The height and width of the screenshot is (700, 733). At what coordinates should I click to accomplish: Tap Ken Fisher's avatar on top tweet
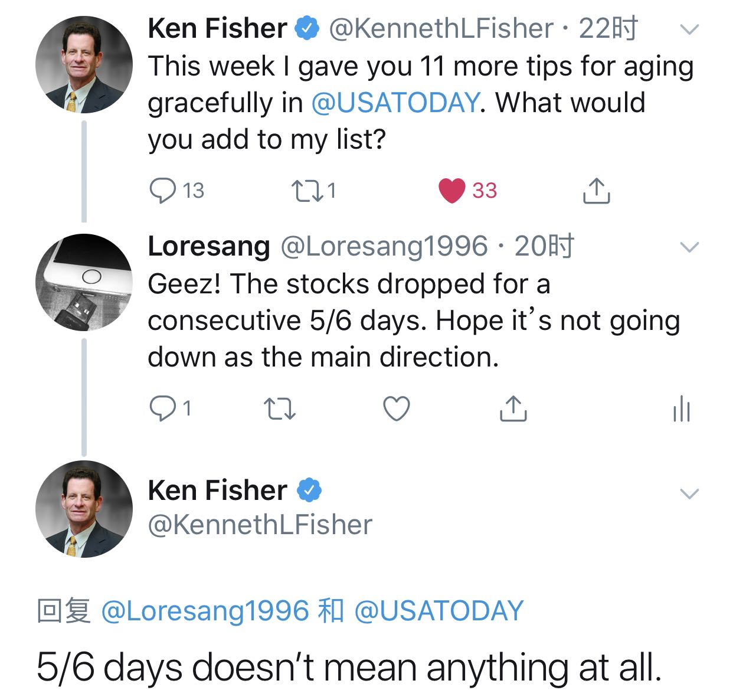[x=84, y=65]
